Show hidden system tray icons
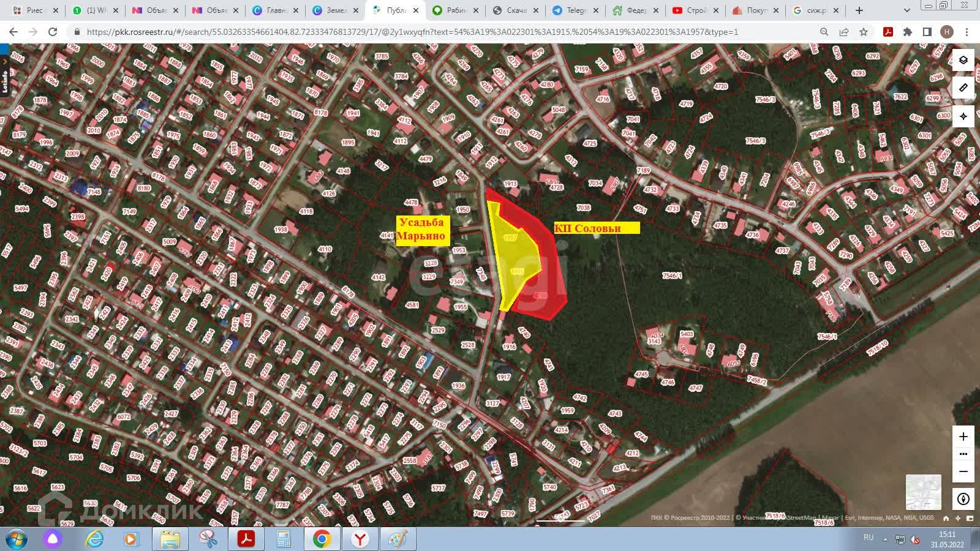The width and height of the screenshot is (980, 551). [885, 539]
